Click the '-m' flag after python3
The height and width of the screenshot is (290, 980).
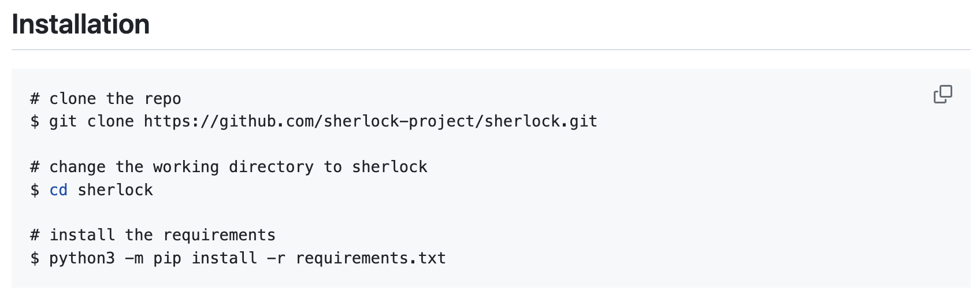point(134,258)
